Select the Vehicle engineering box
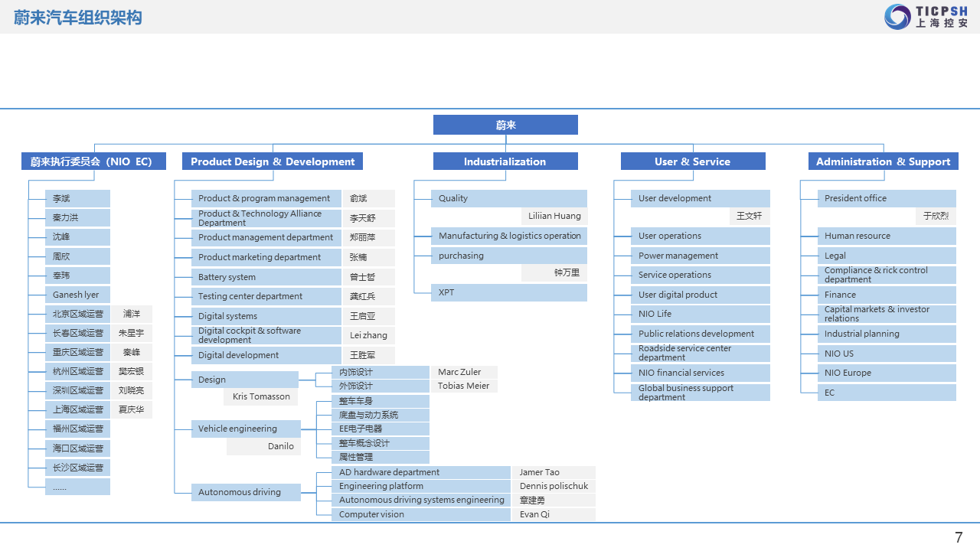Image resolution: width=980 pixels, height=551 pixels. (244, 429)
